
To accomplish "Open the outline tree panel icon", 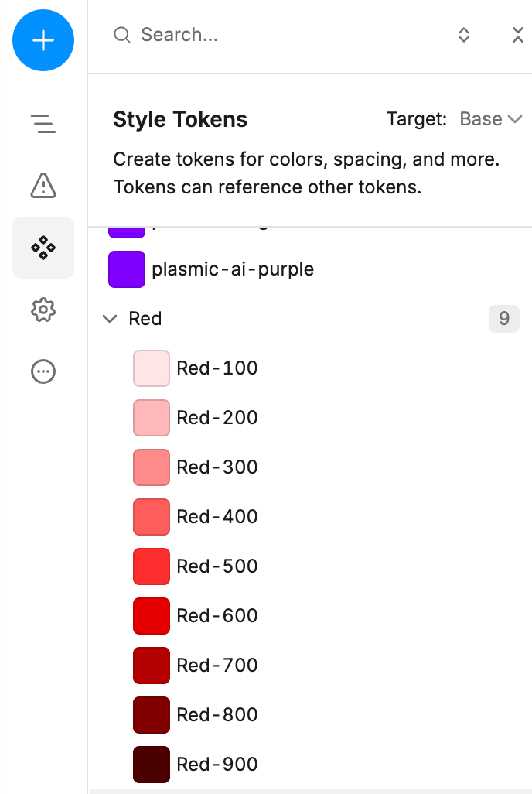I will pyautogui.click(x=43, y=123).
